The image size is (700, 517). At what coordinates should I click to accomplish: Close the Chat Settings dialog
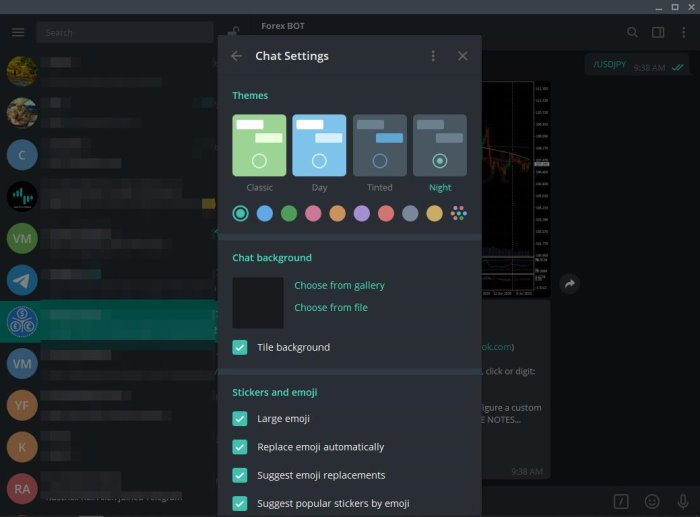click(463, 56)
